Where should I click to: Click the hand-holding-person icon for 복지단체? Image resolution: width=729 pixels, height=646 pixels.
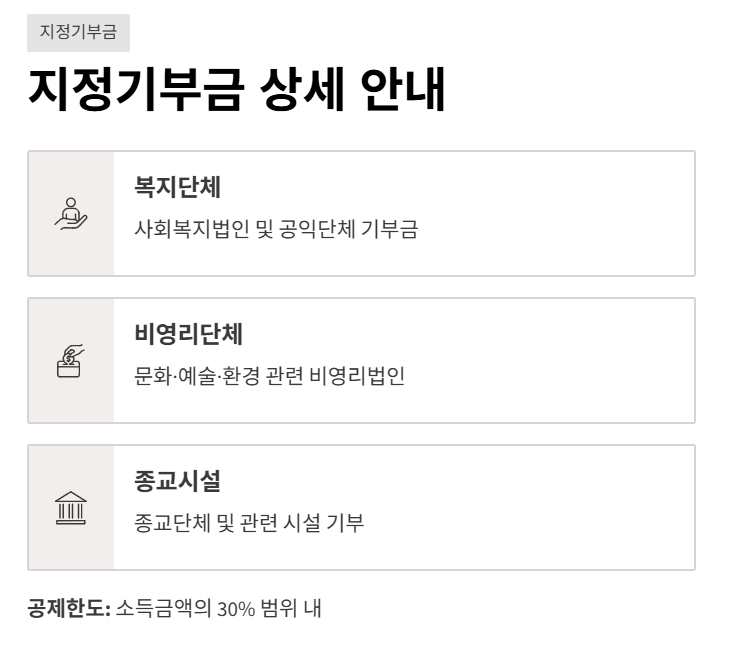71,213
